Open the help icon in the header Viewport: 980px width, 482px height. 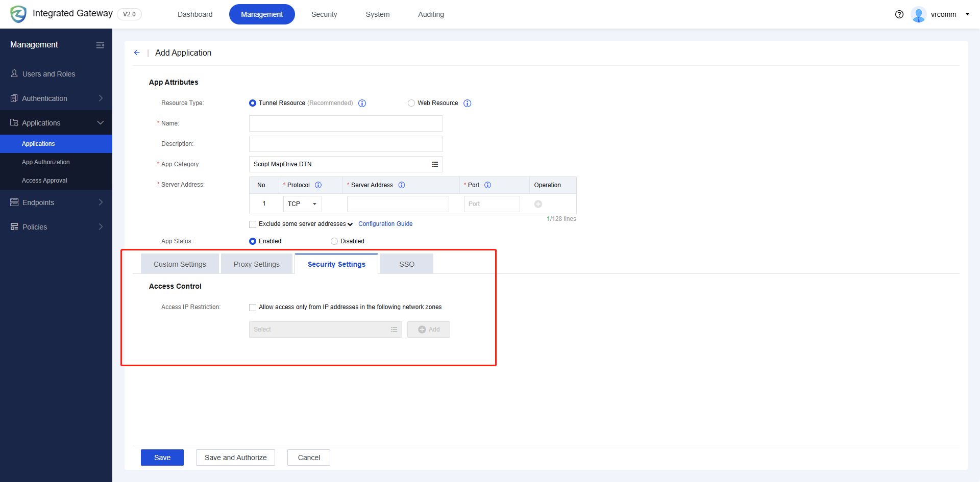[x=899, y=14]
